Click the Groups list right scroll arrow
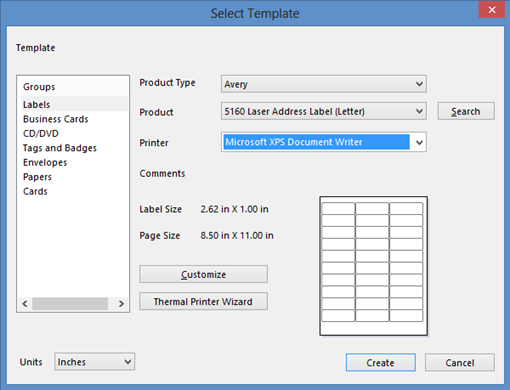This screenshot has height=390, width=510. coord(121,304)
